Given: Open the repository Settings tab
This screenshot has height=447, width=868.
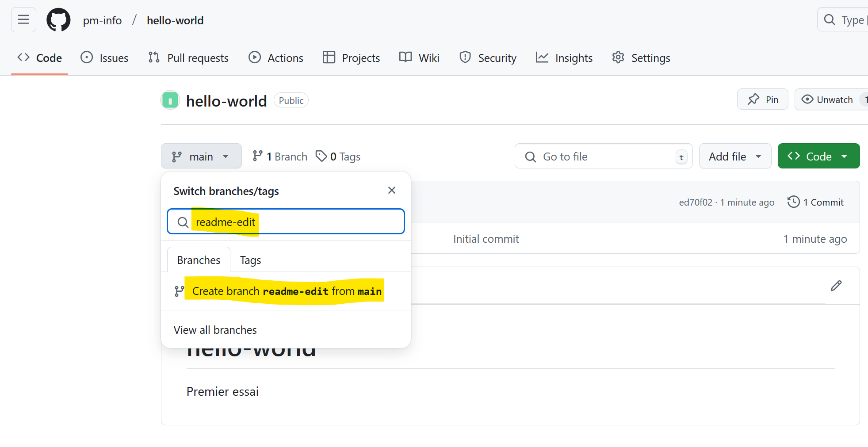Looking at the screenshot, I should [x=641, y=58].
